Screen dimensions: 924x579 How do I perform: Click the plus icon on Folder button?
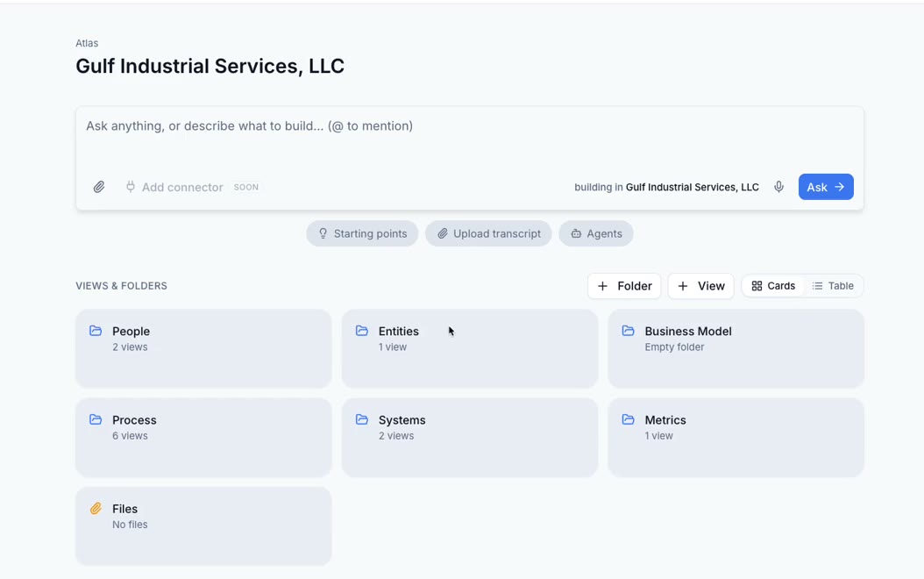(602, 286)
